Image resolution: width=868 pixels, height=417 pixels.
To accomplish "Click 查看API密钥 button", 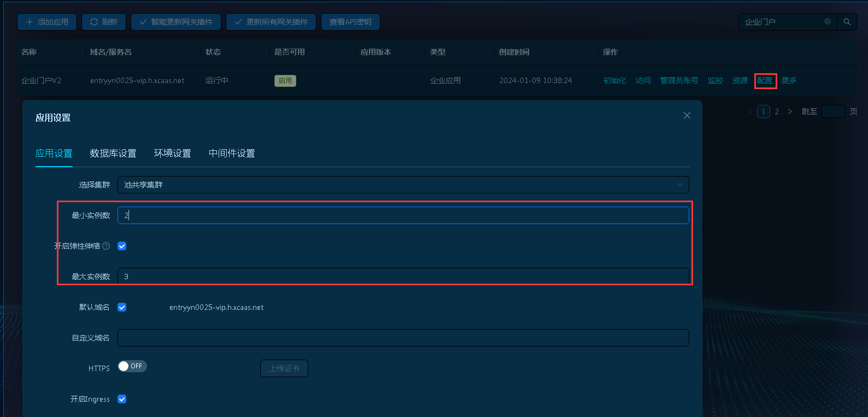I will click(350, 22).
